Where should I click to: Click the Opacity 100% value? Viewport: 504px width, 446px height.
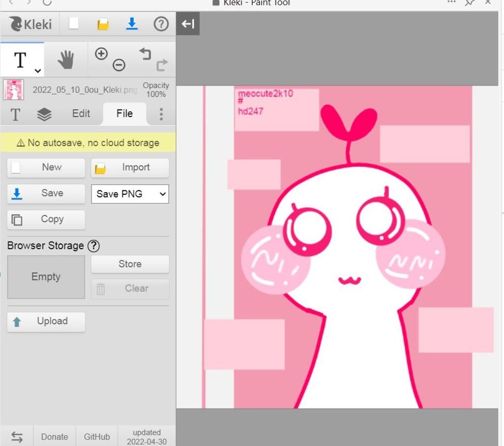pyautogui.click(x=156, y=90)
